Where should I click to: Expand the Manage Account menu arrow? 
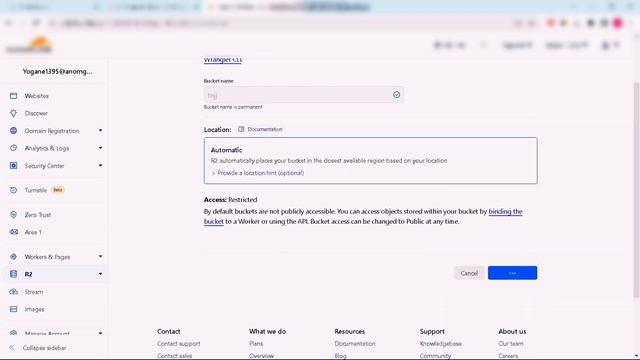[100, 333]
